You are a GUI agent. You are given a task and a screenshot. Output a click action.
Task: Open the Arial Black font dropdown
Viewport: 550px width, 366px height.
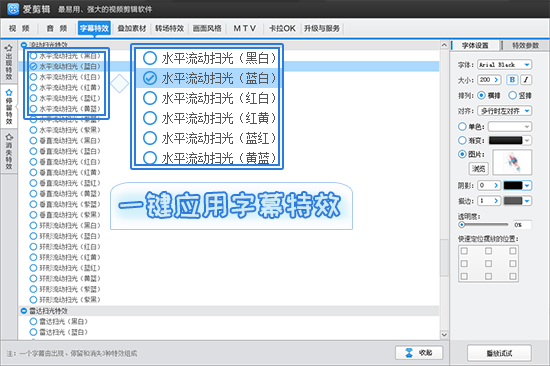click(505, 65)
